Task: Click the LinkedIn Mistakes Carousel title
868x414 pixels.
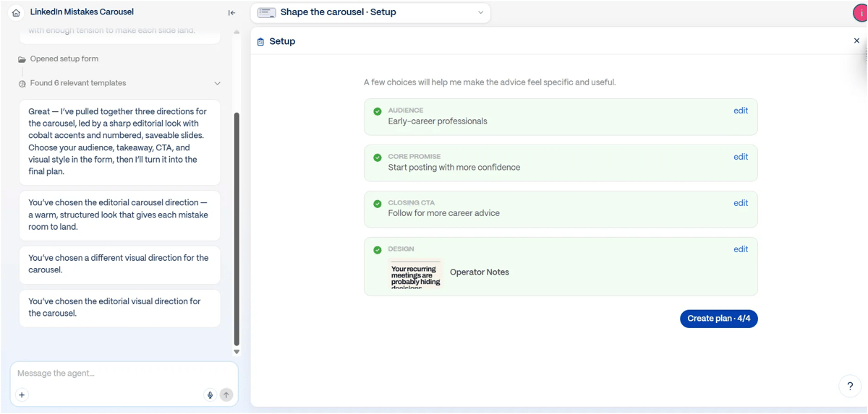Action: pos(82,12)
